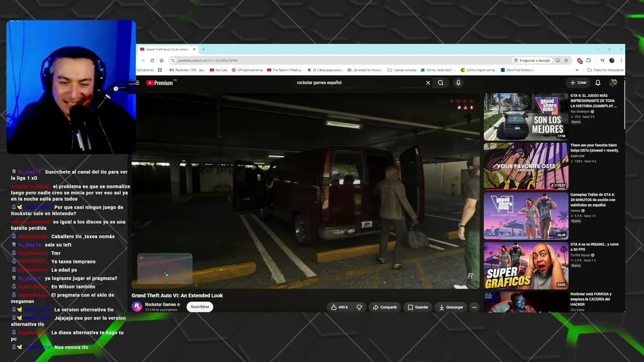The width and height of the screenshot is (644, 362).
Task: Click the Chrome address bar URL
Action: [x=208, y=60]
